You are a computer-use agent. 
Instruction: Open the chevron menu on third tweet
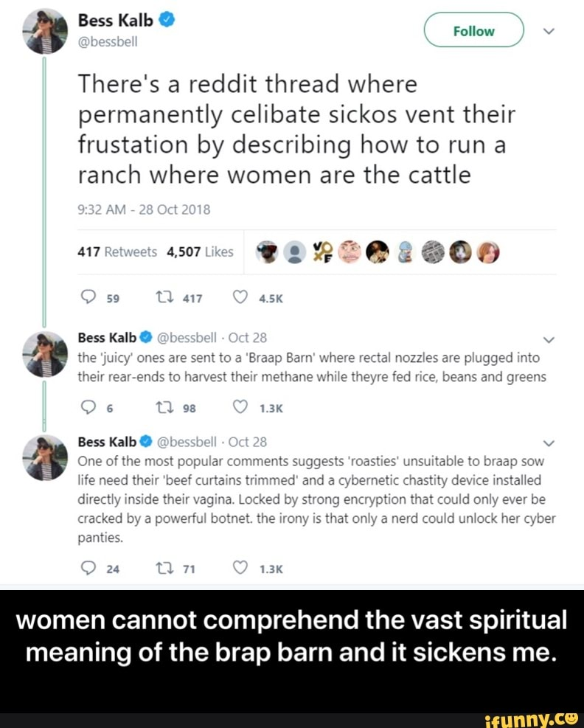click(549, 444)
